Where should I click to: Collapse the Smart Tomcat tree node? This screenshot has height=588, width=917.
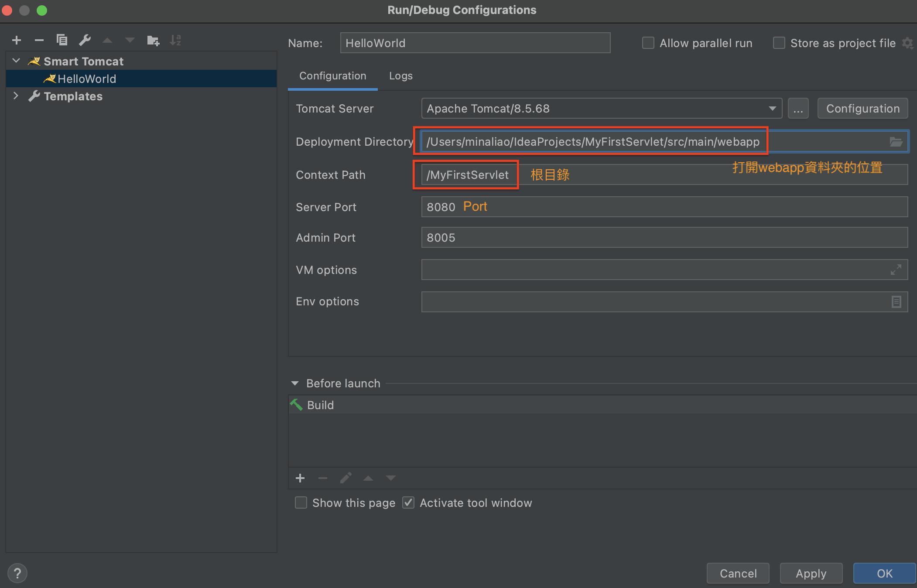click(17, 61)
